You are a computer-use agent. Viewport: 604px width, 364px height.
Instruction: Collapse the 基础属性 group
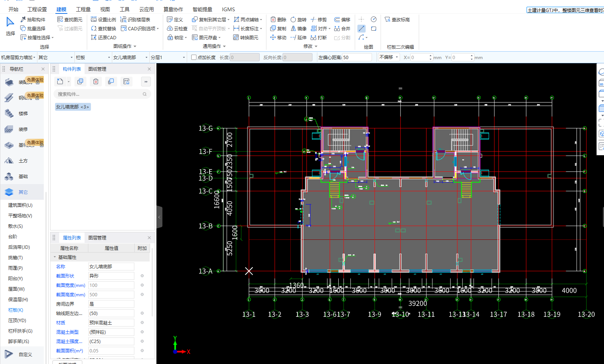pyautogui.click(x=55, y=257)
